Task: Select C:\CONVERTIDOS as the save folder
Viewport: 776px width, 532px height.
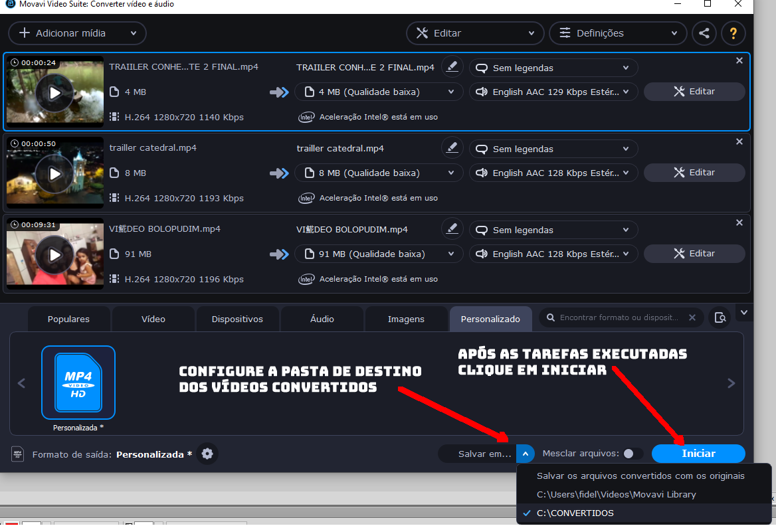Action: coord(575,513)
